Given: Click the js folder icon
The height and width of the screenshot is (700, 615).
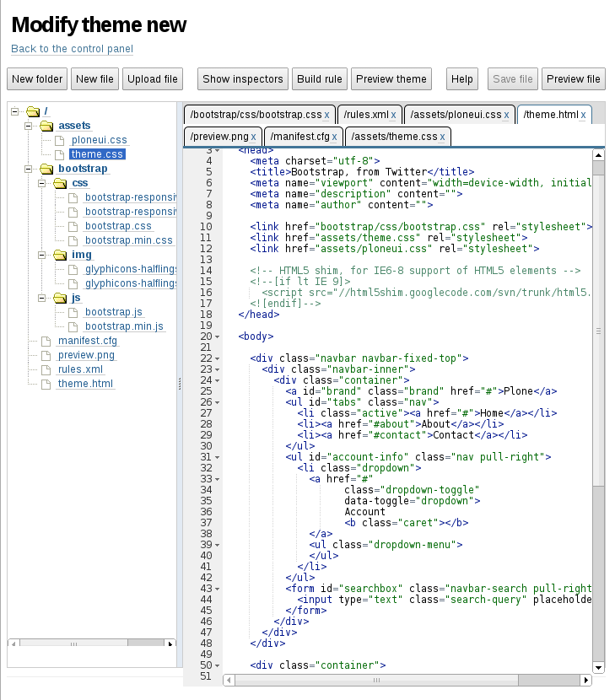Looking at the screenshot, I should point(60,298).
